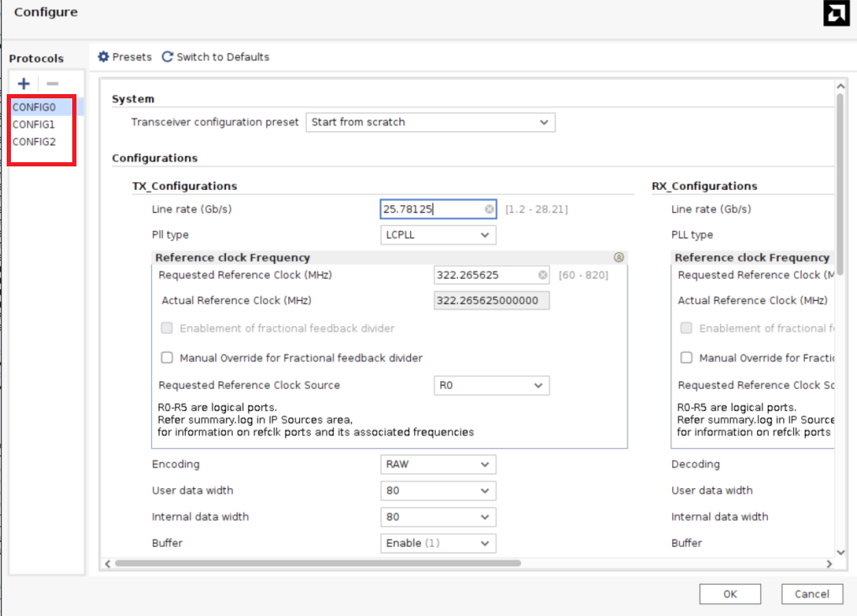Click the Switch to Defaults reset icon
This screenshot has width=857, height=616.
pyautogui.click(x=167, y=57)
